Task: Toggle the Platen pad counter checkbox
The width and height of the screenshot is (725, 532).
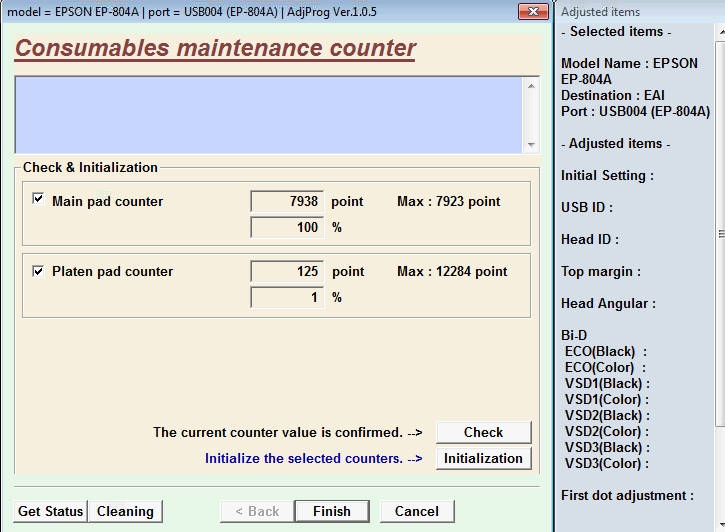Action: [x=38, y=271]
